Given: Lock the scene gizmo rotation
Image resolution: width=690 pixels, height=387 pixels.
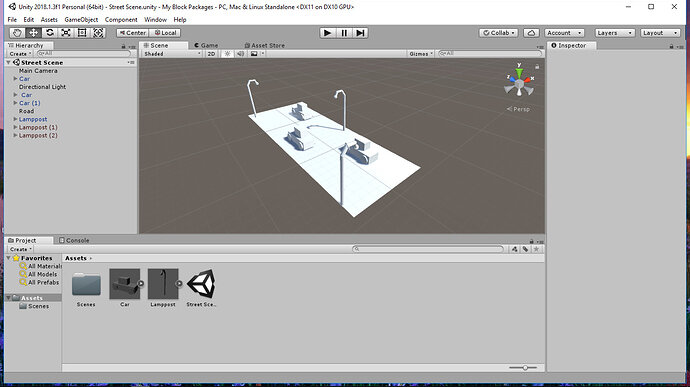Looking at the screenshot, I should (537, 67).
